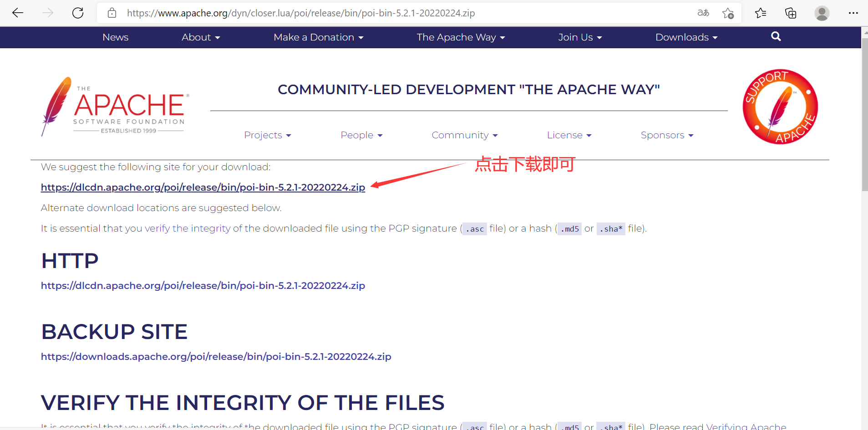Click 'Alternate download locations are suggested below'
The width and height of the screenshot is (868, 430).
(x=161, y=208)
